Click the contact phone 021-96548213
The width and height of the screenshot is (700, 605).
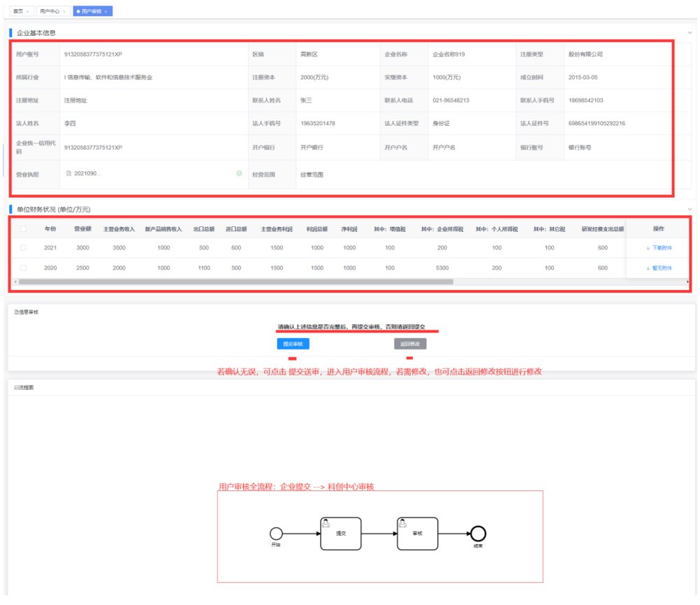[x=451, y=101]
